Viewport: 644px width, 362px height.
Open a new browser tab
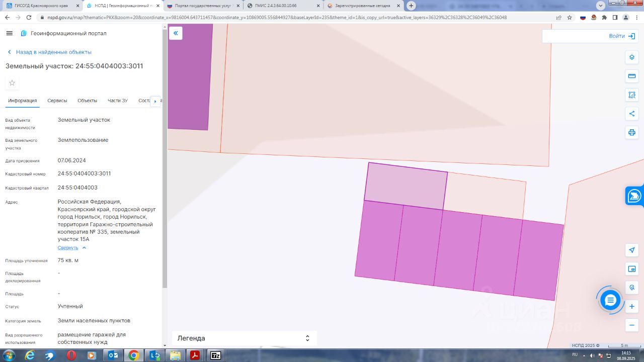tap(411, 6)
